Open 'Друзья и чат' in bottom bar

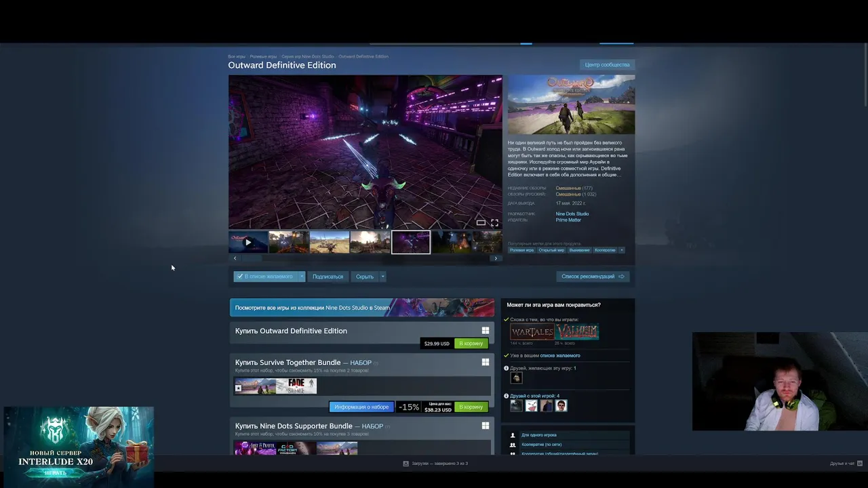(x=842, y=464)
